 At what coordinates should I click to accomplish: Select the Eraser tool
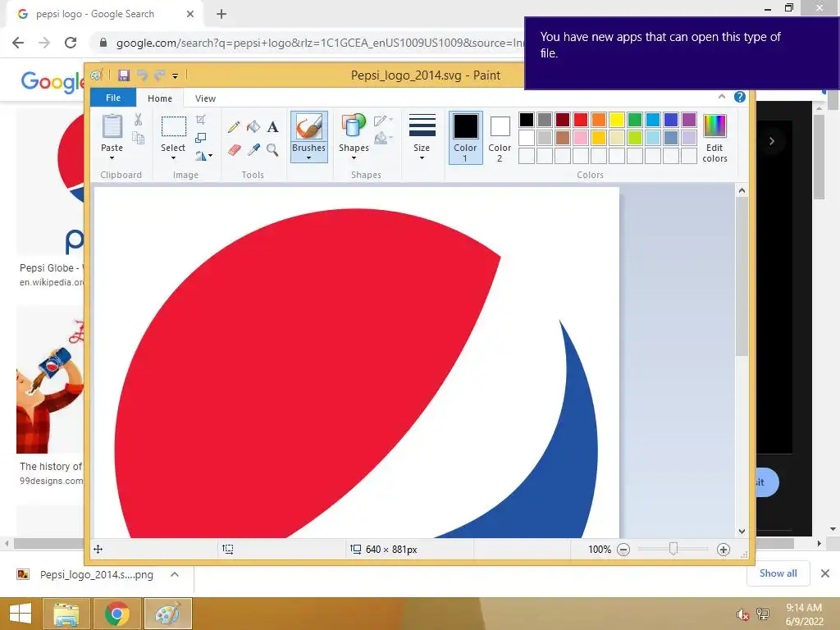[234, 150]
